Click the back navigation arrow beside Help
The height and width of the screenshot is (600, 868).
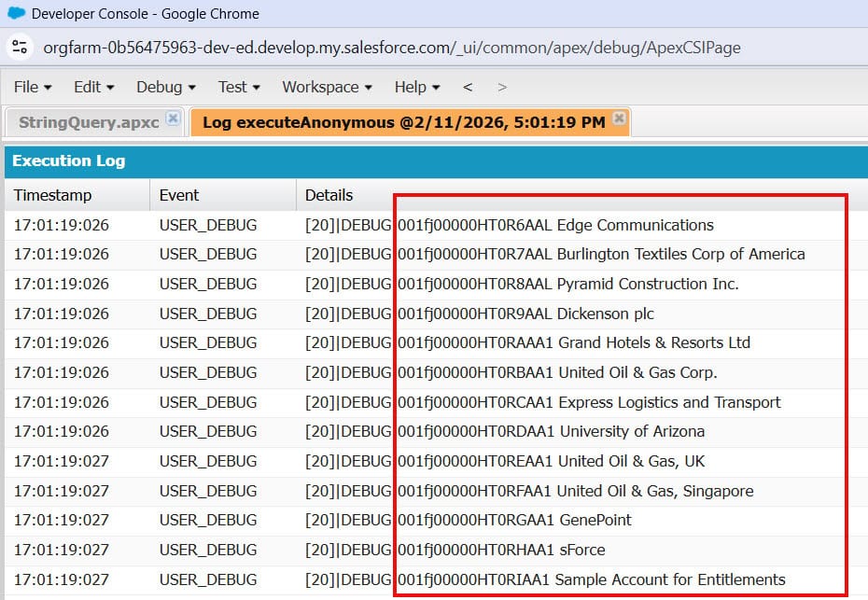tap(467, 87)
